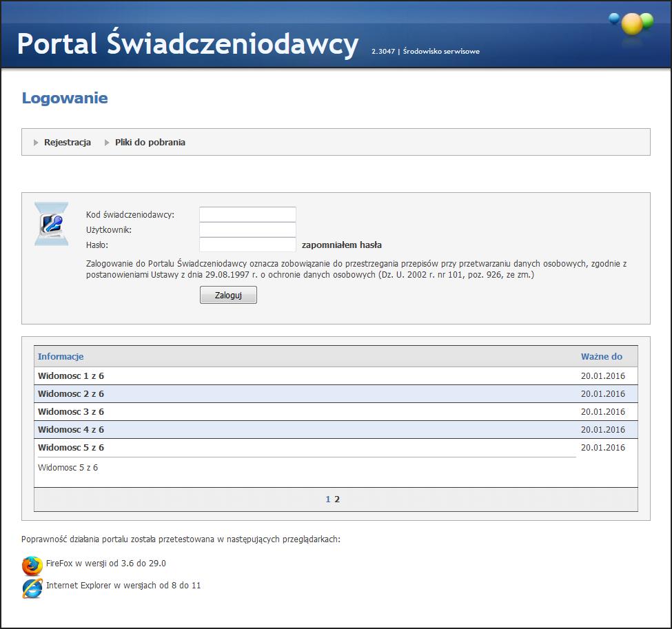Viewport: 672px width, 629px height.
Task: Click the expanded Widomosc 5 z 6 body text
Action: tap(68, 468)
